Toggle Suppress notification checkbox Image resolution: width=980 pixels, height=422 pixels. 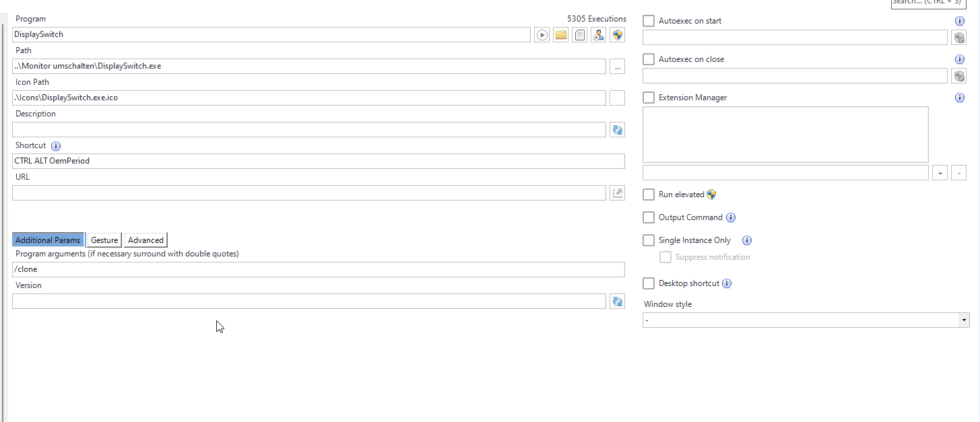click(x=665, y=257)
